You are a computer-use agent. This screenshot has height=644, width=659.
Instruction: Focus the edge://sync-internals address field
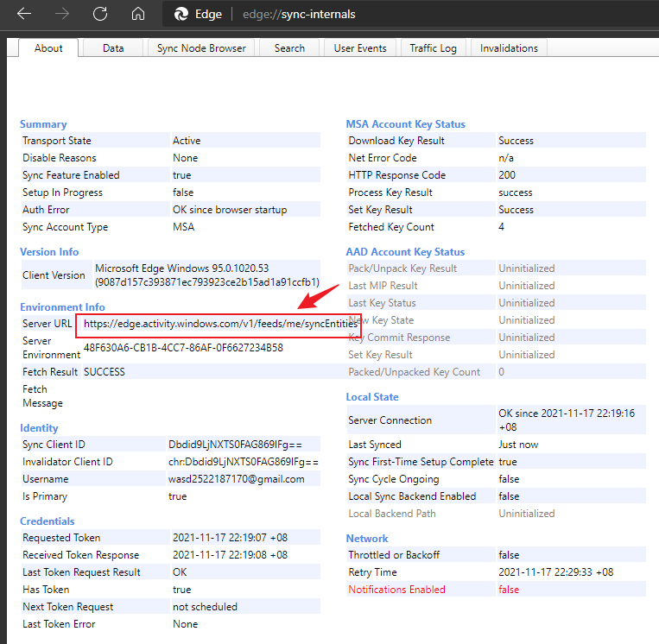tap(299, 15)
